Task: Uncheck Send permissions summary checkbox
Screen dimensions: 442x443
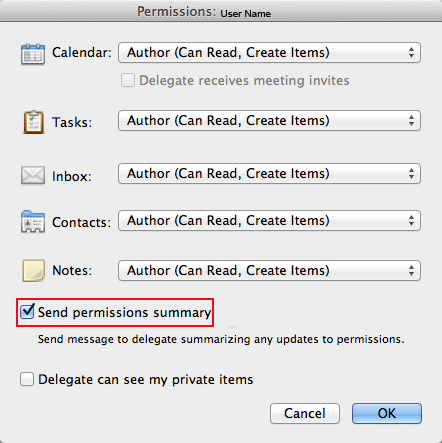Action: point(27,312)
